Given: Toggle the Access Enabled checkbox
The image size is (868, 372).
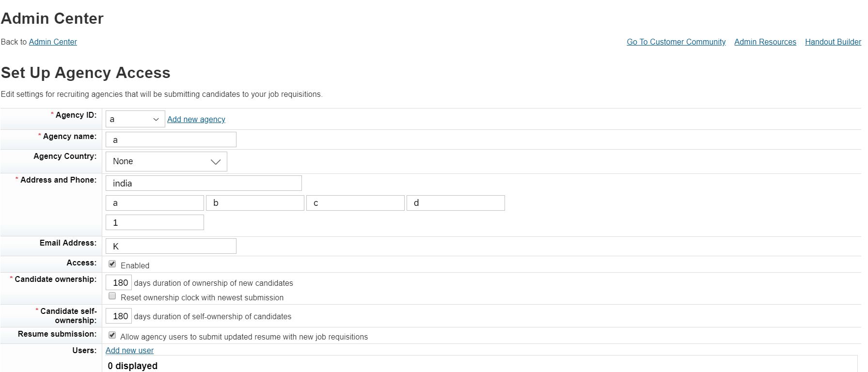Looking at the screenshot, I should 112,264.
